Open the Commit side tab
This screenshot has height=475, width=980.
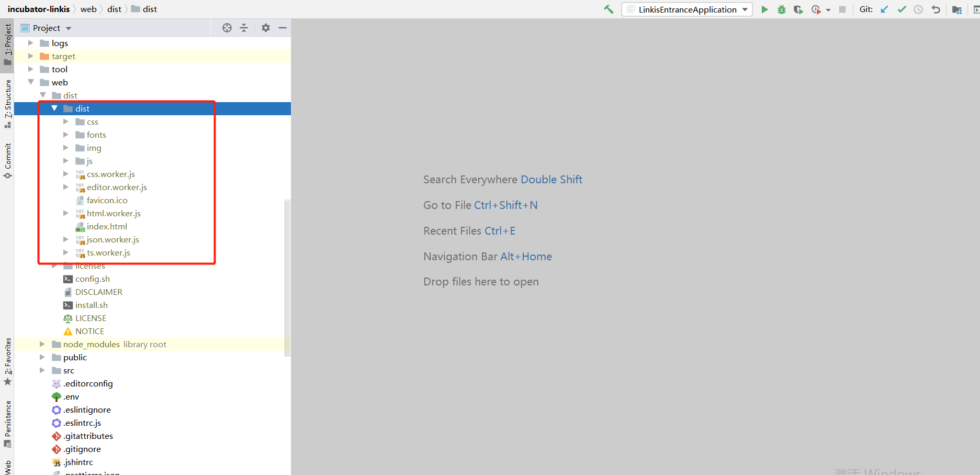pyautogui.click(x=8, y=160)
